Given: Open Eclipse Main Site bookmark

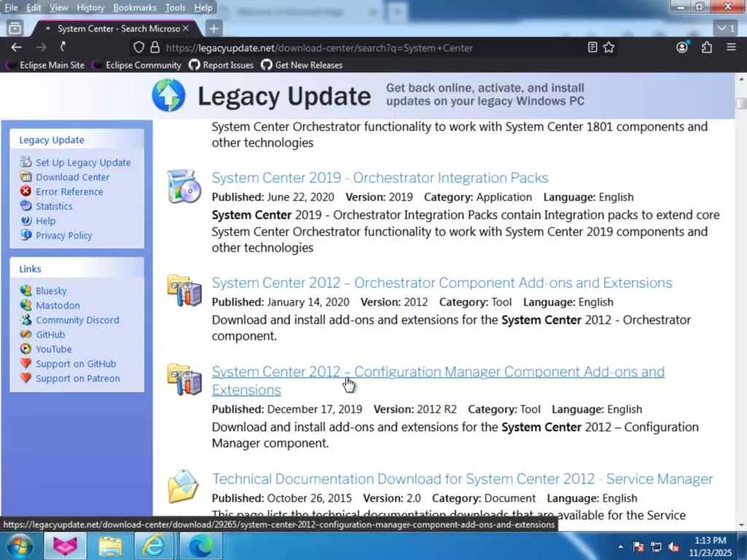Looking at the screenshot, I should [x=46, y=65].
